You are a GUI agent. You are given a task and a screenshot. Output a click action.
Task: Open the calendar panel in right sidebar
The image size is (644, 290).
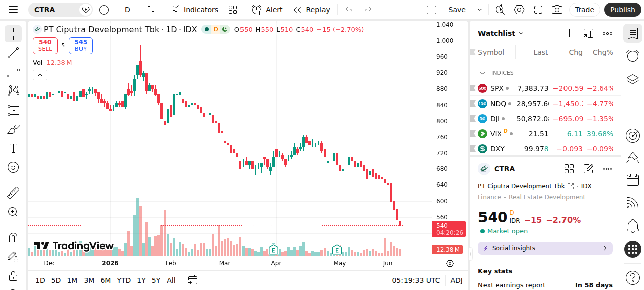tap(633, 179)
